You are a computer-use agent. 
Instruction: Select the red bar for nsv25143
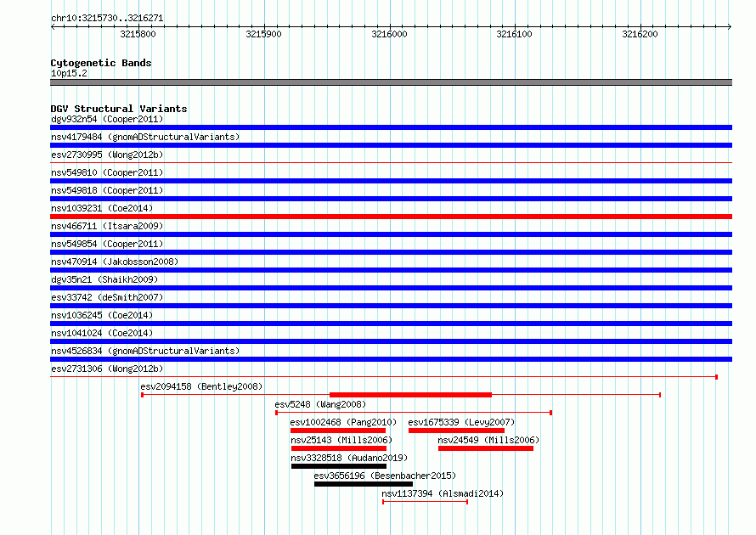pyautogui.click(x=338, y=448)
